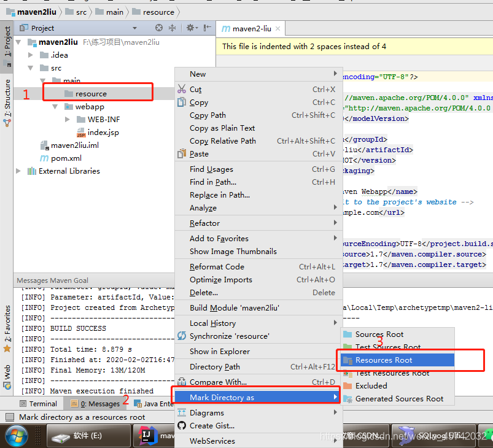
Task: Select Resources Root from submenu
Action: [x=397, y=360]
